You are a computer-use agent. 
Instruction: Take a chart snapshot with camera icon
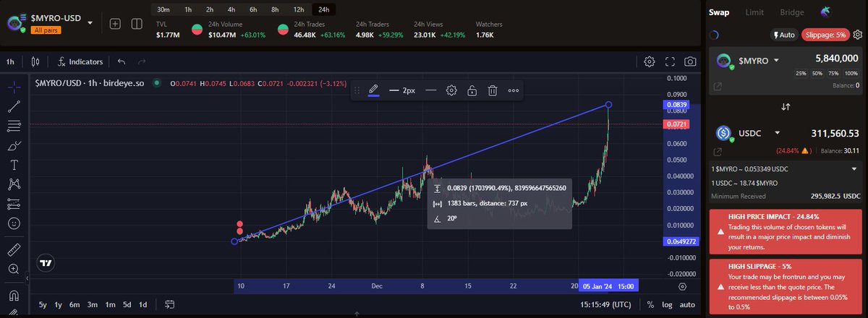[691, 62]
